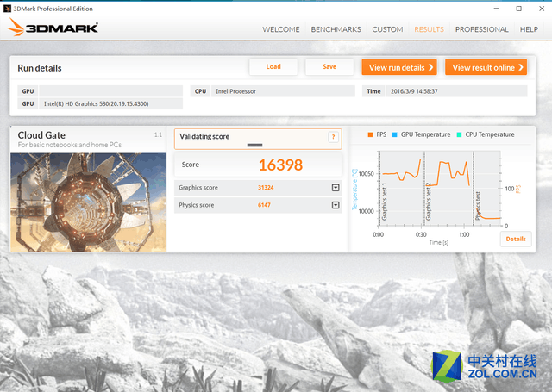The image size is (552, 392).
Task: Select the RESULTS tab
Action: [429, 29]
